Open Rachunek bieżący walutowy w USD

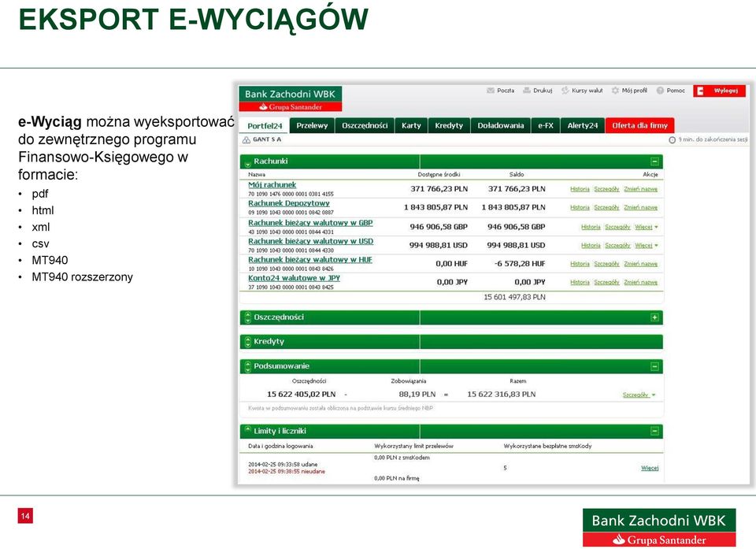pos(310,241)
